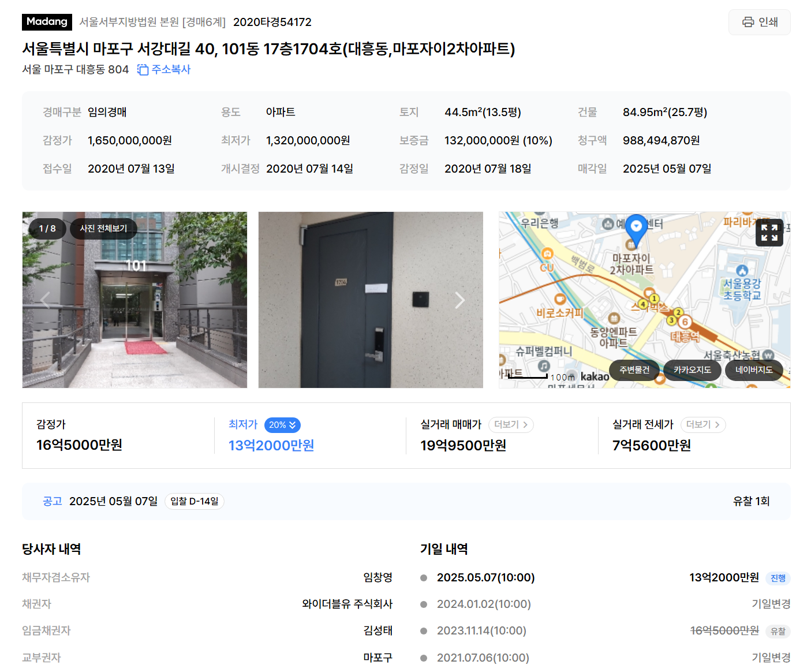The height and width of the screenshot is (672, 796).
Task: Click the 대흥역 station label
Action: (x=685, y=337)
